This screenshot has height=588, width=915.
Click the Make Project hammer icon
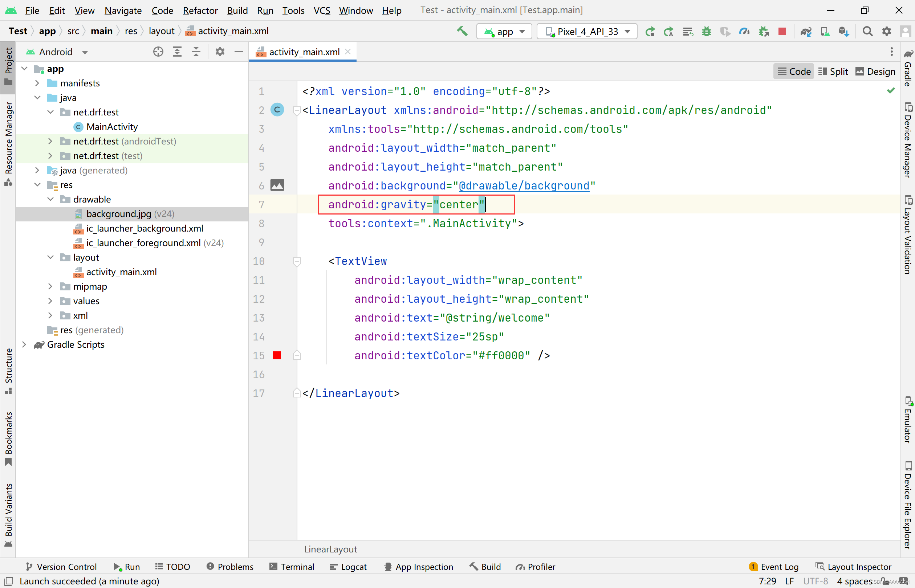[x=462, y=31]
